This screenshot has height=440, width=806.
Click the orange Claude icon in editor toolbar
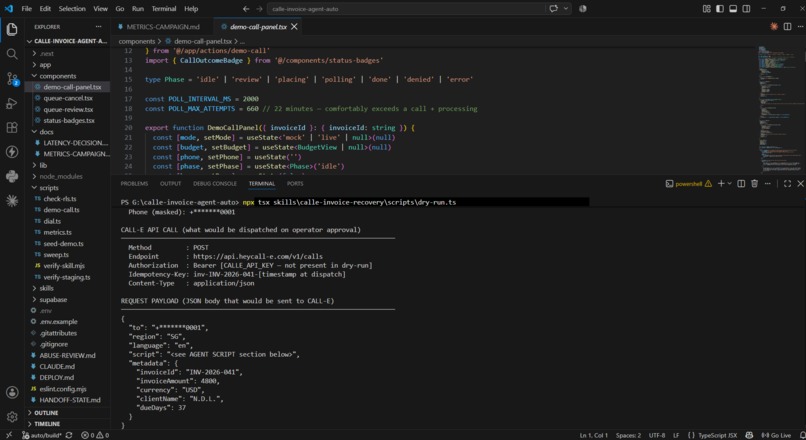coord(774,27)
